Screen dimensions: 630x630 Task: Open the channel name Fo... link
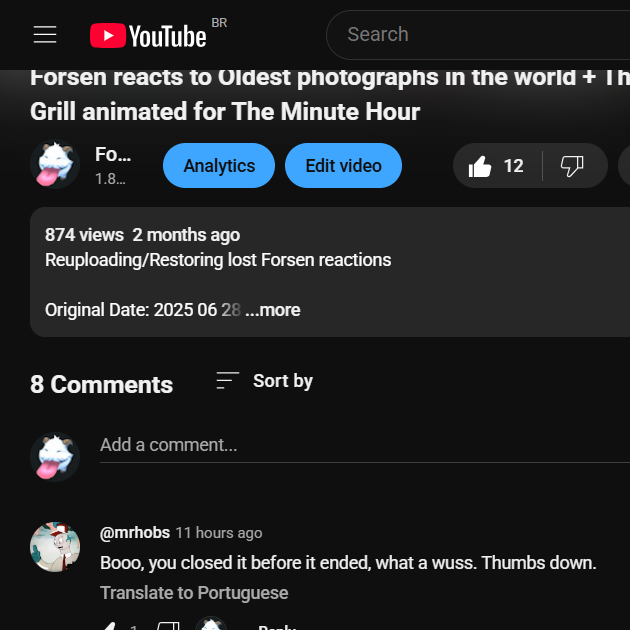[113, 154]
